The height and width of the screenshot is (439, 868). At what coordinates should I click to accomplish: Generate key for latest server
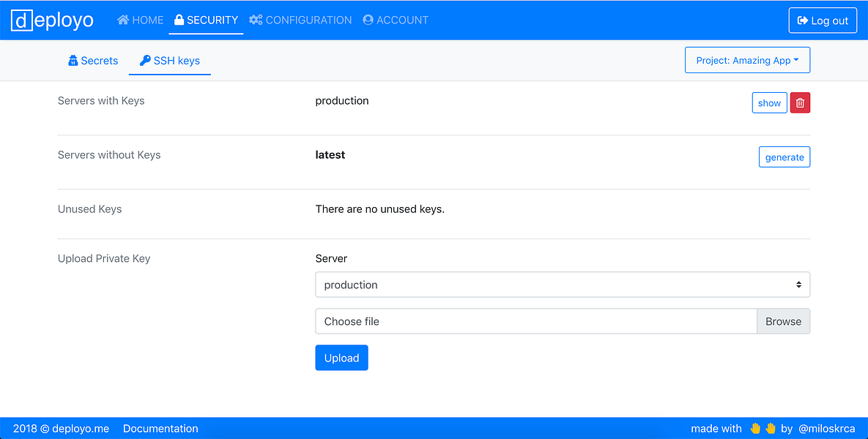click(784, 157)
